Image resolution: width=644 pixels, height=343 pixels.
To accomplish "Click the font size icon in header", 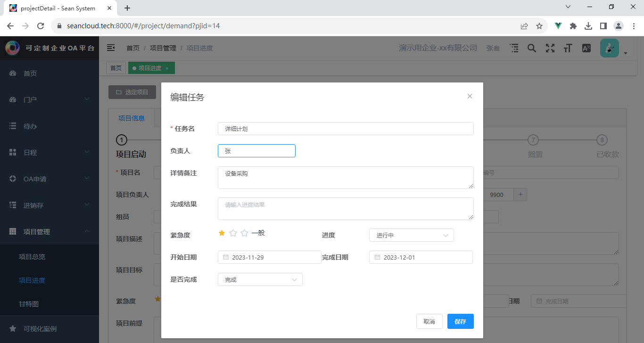I will pos(568,48).
